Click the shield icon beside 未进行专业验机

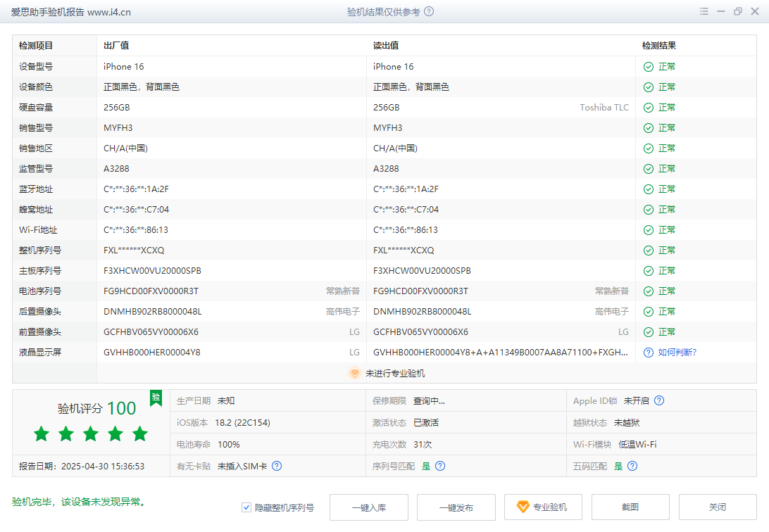click(355, 373)
